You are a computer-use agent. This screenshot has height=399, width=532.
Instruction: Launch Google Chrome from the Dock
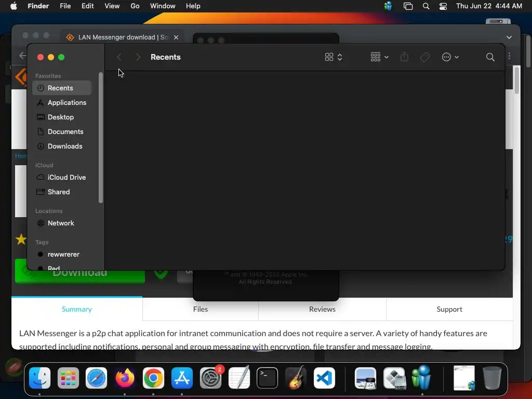pyautogui.click(x=153, y=378)
